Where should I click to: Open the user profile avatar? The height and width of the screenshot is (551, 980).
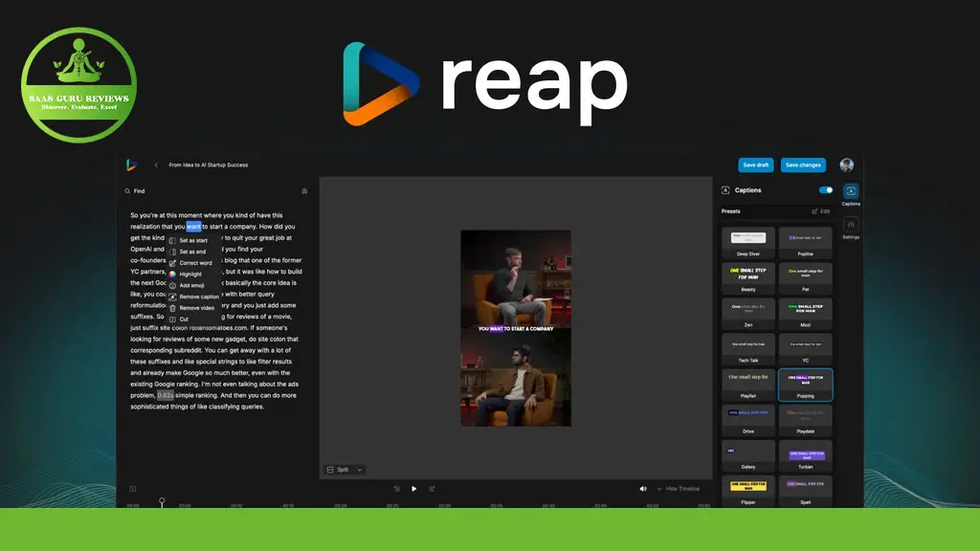point(846,165)
